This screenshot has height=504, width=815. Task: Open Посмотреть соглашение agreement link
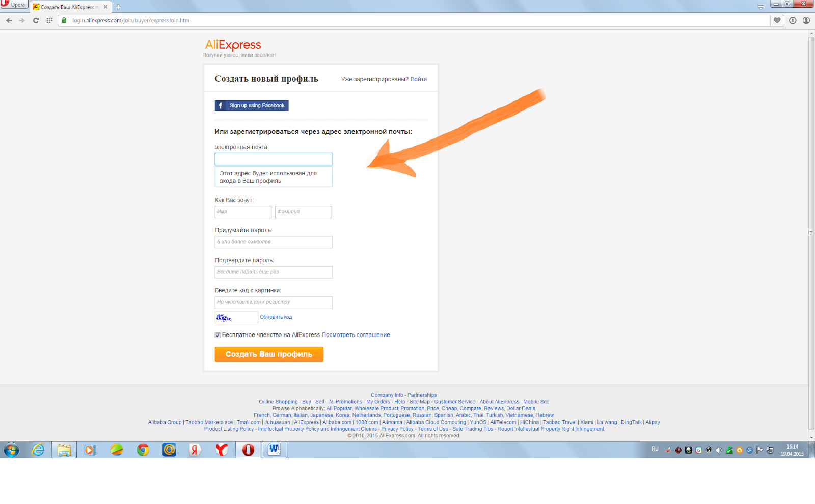click(356, 335)
